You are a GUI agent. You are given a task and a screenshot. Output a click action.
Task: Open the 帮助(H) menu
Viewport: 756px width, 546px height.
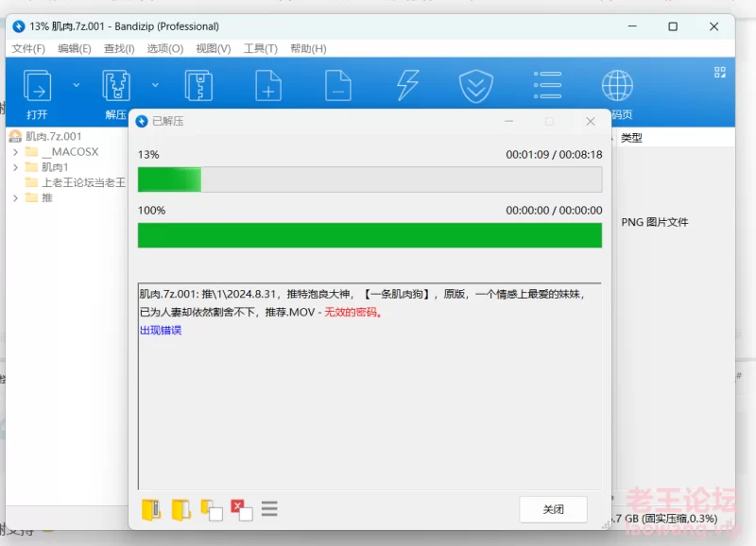tap(308, 49)
